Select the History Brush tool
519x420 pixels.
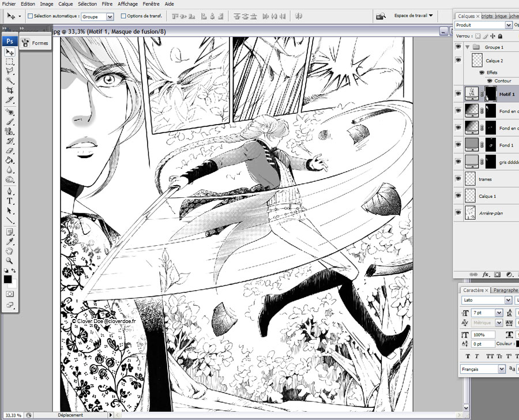(x=10, y=141)
